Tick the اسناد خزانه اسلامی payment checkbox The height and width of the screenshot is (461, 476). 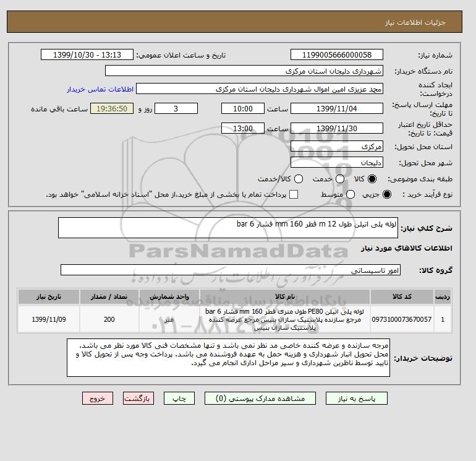tap(294, 194)
